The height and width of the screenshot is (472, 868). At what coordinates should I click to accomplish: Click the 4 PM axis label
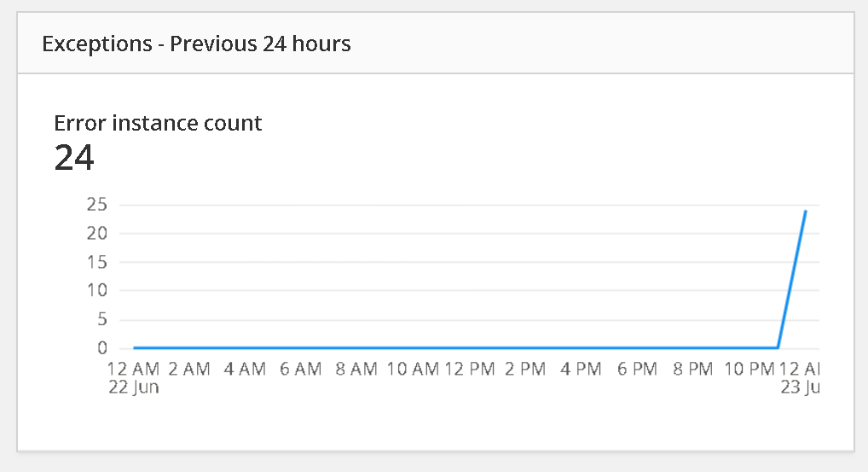click(x=582, y=369)
